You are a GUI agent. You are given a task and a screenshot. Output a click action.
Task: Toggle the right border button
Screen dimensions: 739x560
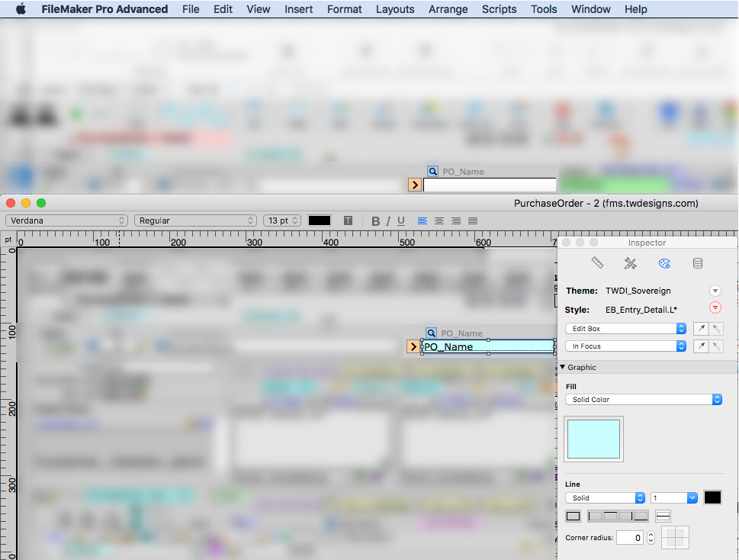(x=625, y=517)
